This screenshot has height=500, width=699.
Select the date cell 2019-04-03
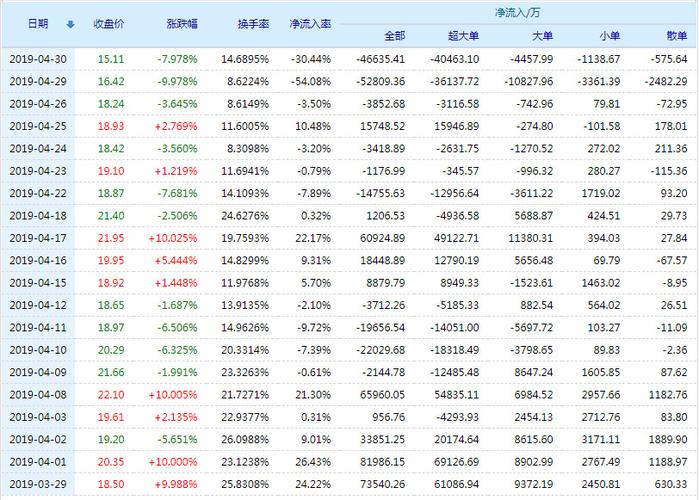tap(38, 417)
